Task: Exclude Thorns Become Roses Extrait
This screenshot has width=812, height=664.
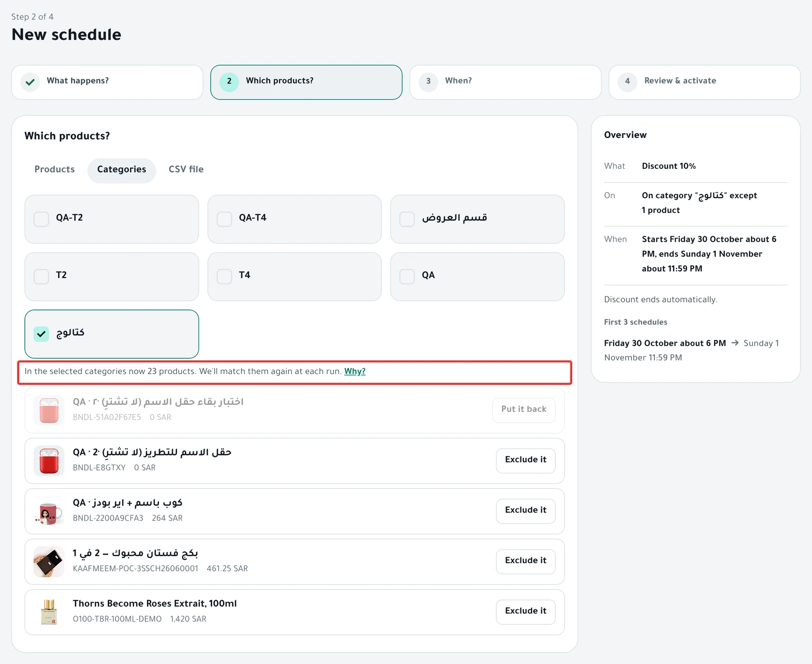Action: [526, 611]
